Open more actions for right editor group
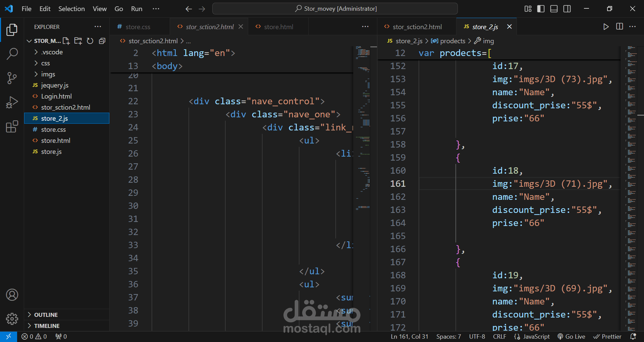This screenshot has height=342, width=644. (633, 26)
